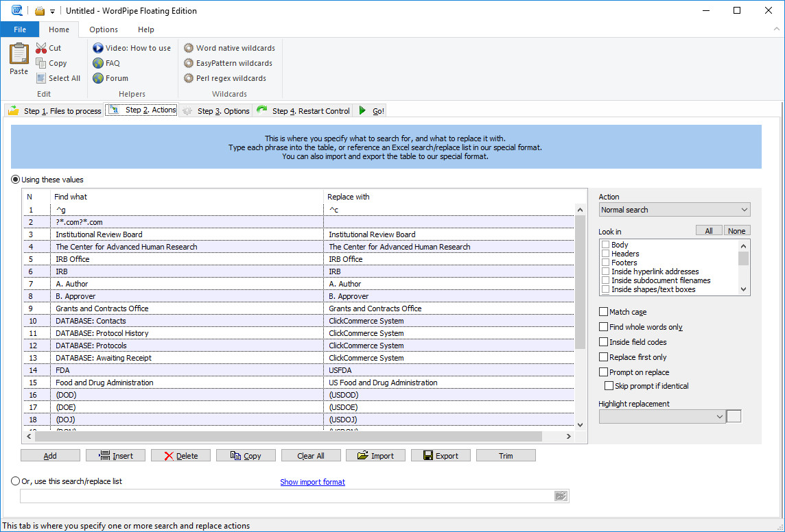The width and height of the screenshot is (785, 532).
Task: Open the quick access toolbar dropdown arrow
Action: point(52,11)
